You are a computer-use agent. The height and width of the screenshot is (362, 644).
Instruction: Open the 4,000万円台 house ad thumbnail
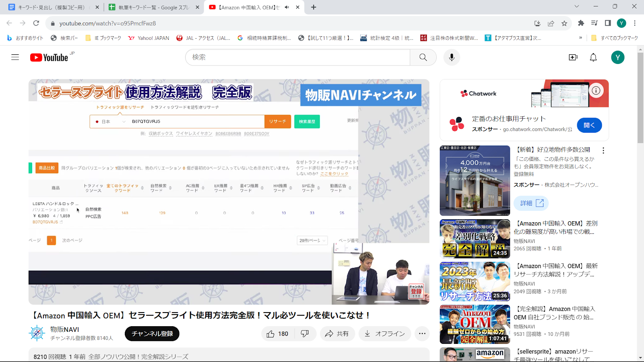[x=475, y=181]
